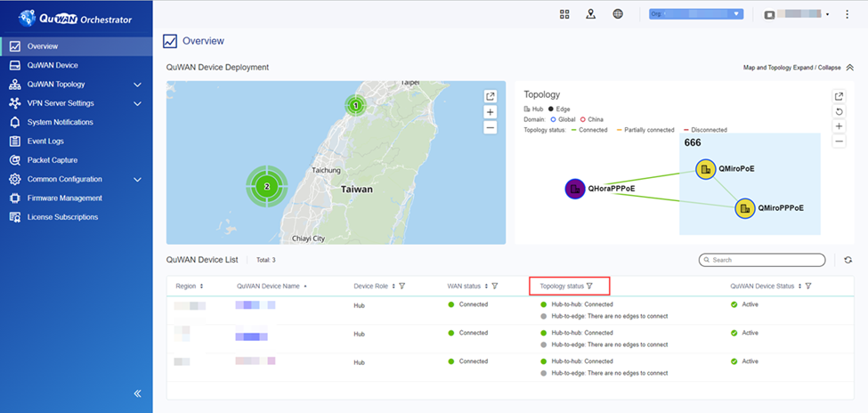Click the "666" topology group label
The width and height of the screenshot is (868, 413).
(693, 142)
